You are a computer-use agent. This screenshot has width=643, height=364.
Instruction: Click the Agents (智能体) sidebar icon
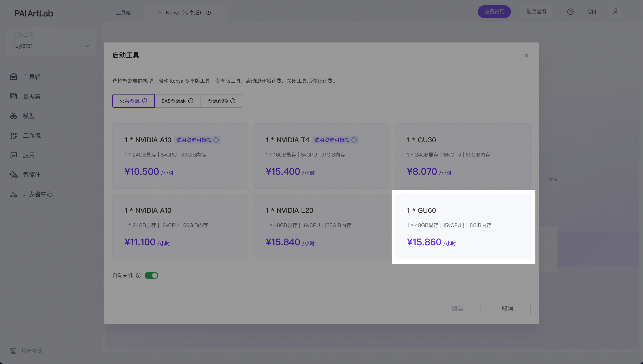click(x=14, y=175)
